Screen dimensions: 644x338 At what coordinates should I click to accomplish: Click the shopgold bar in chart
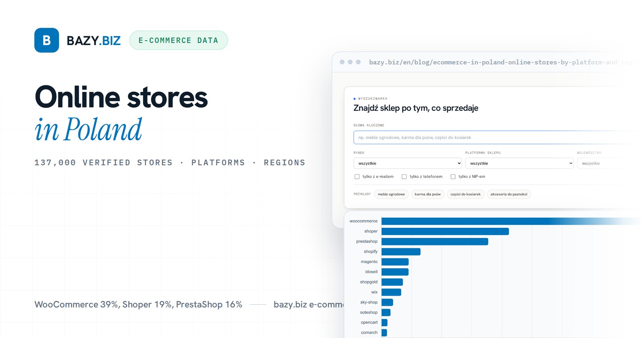click(x=392, y=282)
